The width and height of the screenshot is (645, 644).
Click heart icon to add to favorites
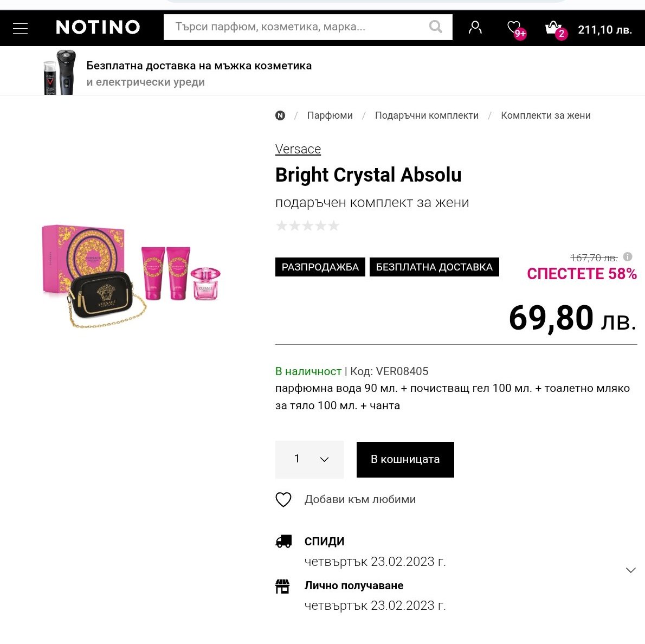pyautogui.click(x=283, y=499)
